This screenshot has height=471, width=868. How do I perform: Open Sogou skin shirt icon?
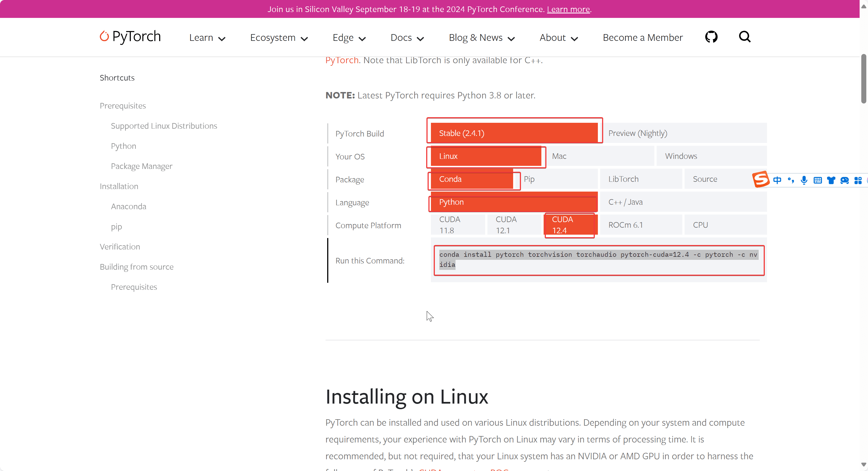click(x=831, y=180)
